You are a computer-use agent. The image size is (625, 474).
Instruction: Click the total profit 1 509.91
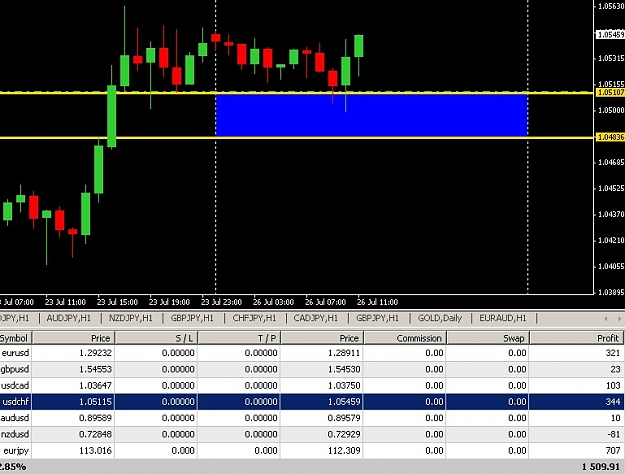[601, 466]
